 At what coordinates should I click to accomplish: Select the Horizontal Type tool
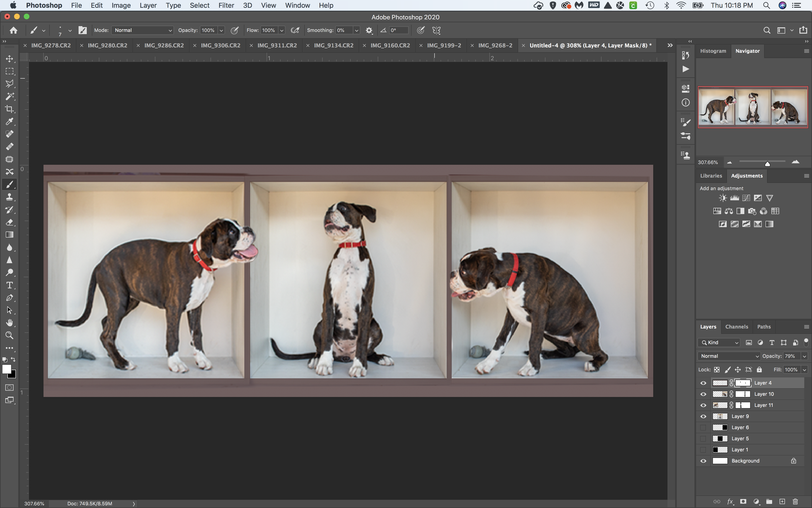point(9,285)
